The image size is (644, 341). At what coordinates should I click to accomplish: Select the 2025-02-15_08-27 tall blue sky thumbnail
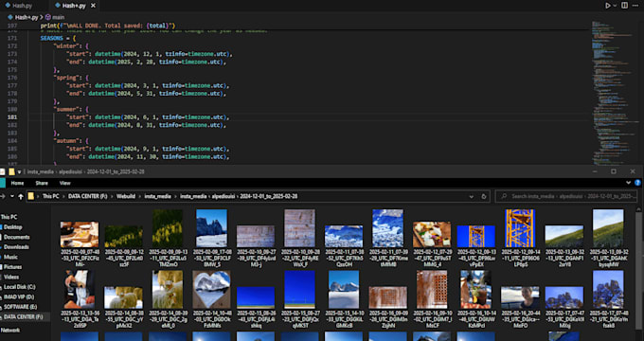(x=300, y=290)
